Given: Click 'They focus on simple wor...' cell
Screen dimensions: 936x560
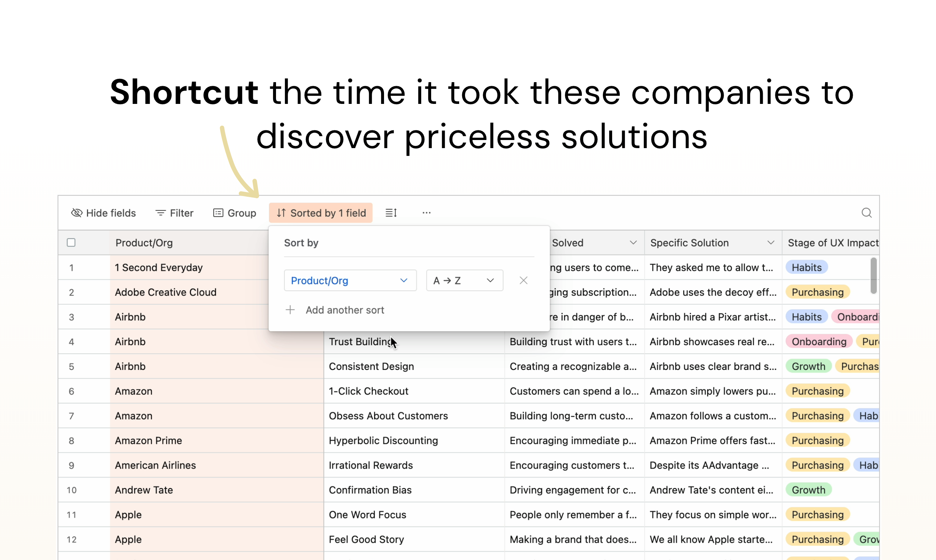Looking at the screenshot, I should [x=713, y=515].
